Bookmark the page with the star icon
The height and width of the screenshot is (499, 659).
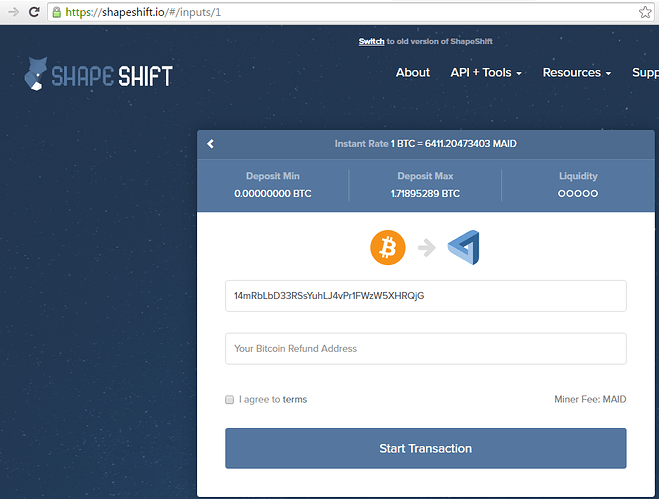click(x=645, y=12)
